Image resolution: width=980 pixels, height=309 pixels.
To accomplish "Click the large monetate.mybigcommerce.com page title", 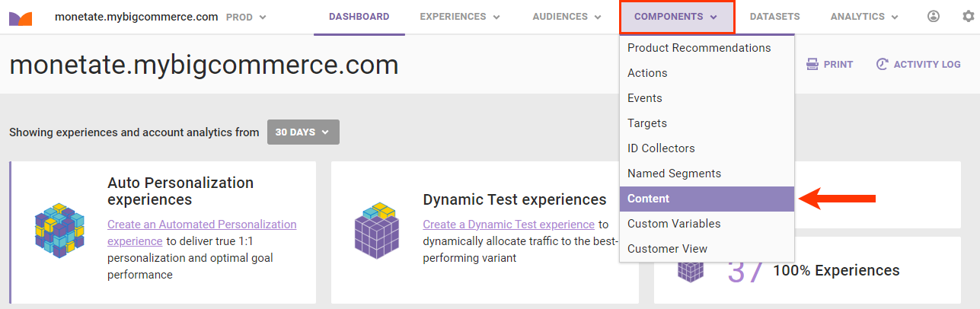I will click(x=204, y=65).
